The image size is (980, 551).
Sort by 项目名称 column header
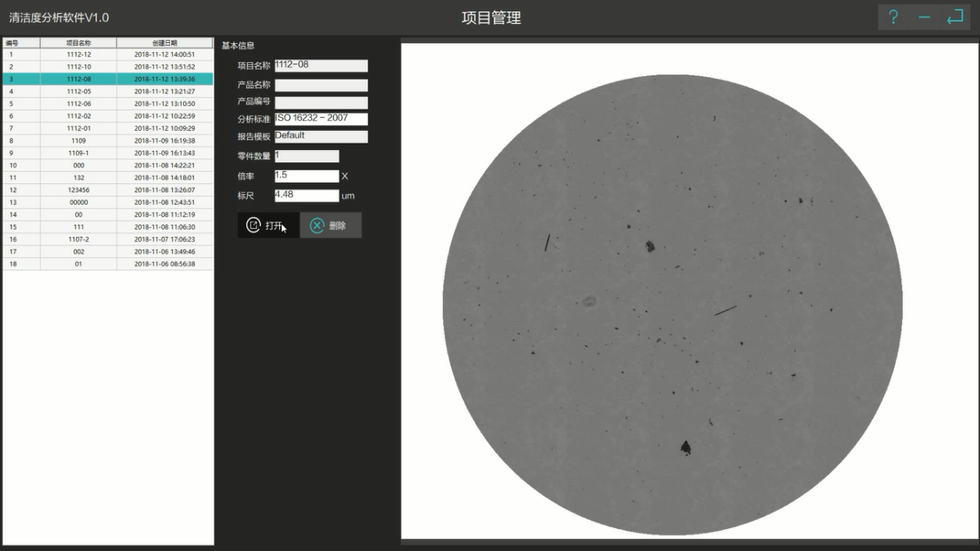tap(79, 43)
